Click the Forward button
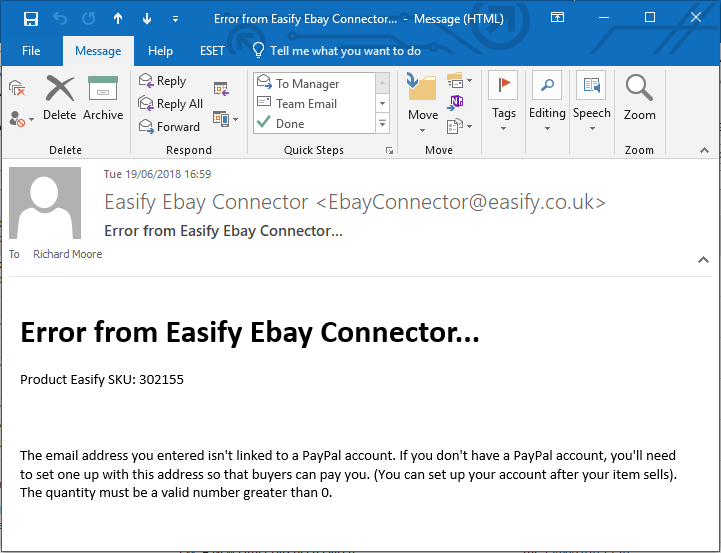 coord(169,126)
